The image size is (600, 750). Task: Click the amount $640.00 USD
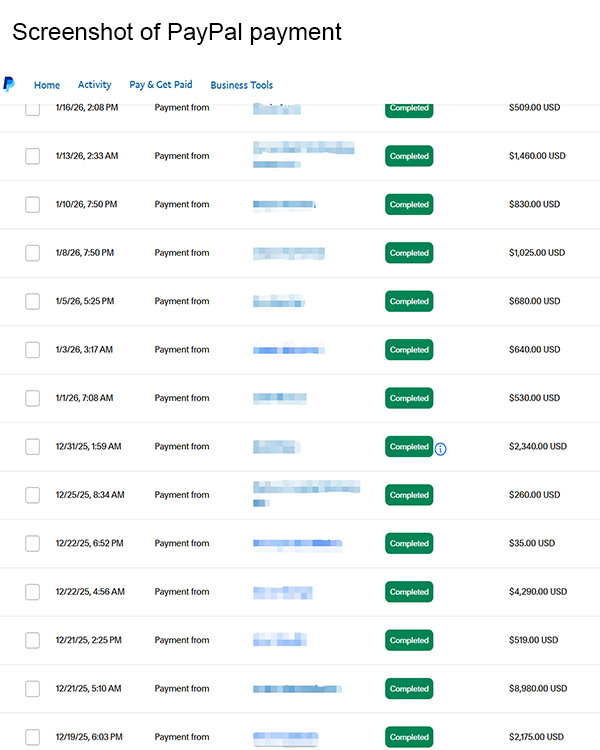(x=534, y=350)
